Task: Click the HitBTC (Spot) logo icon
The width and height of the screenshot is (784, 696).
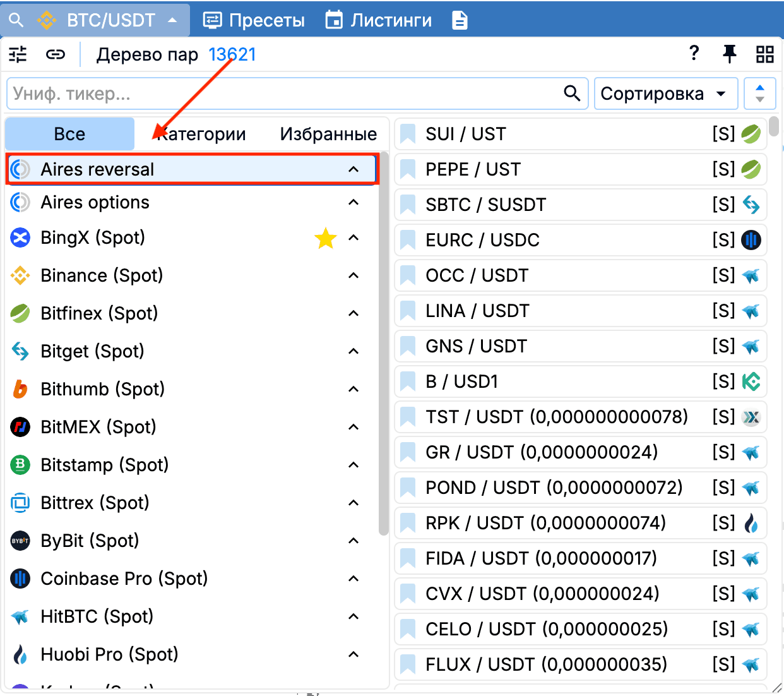Action: (x=20, y=616)
